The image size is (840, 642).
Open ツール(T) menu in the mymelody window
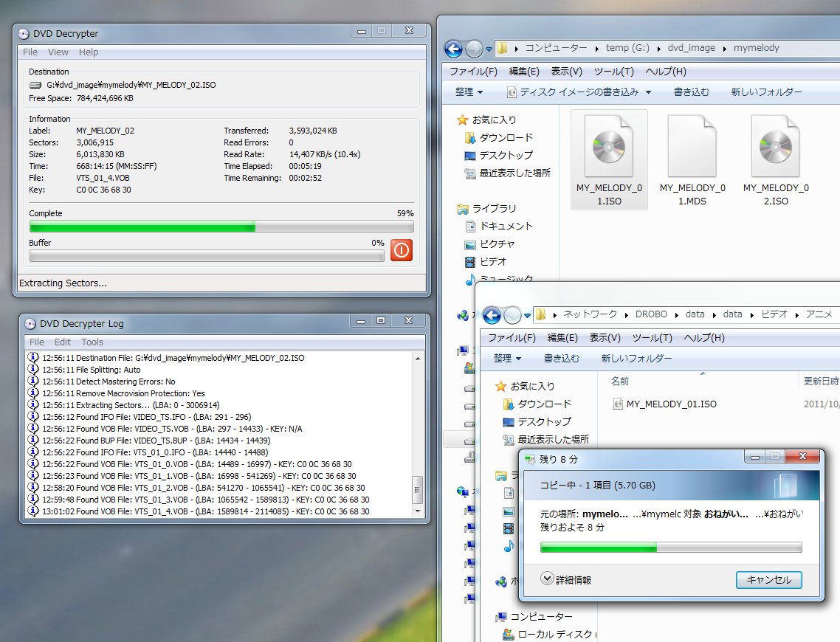tap(613, 72)
